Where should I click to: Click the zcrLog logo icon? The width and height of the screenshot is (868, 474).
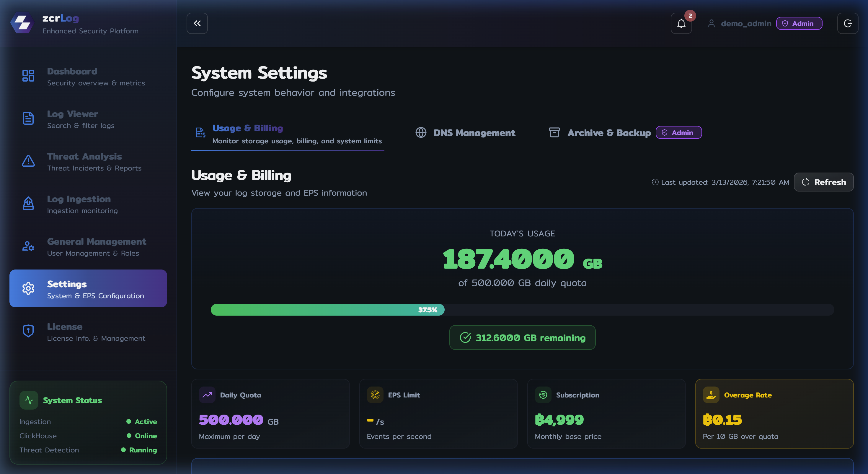click(22, 23)
